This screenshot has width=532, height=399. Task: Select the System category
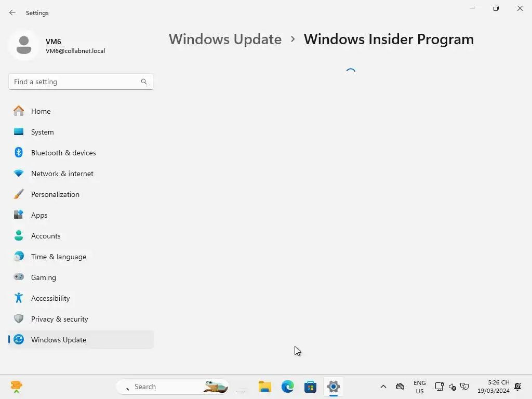[x=81, y=132]
